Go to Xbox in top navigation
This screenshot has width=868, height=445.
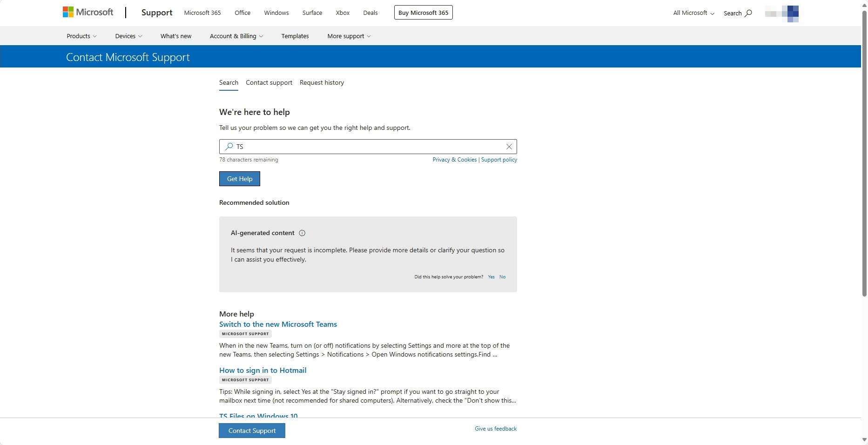(x=343, y=13)
